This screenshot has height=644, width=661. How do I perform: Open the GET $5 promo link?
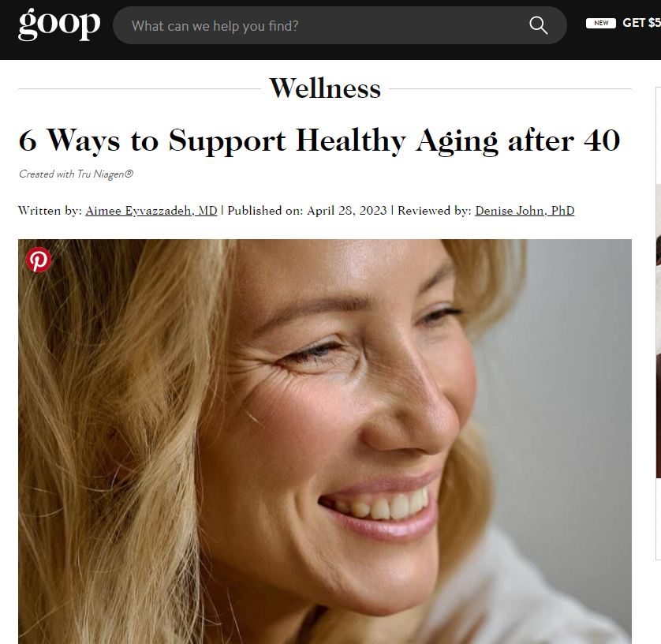pos(641,23)
